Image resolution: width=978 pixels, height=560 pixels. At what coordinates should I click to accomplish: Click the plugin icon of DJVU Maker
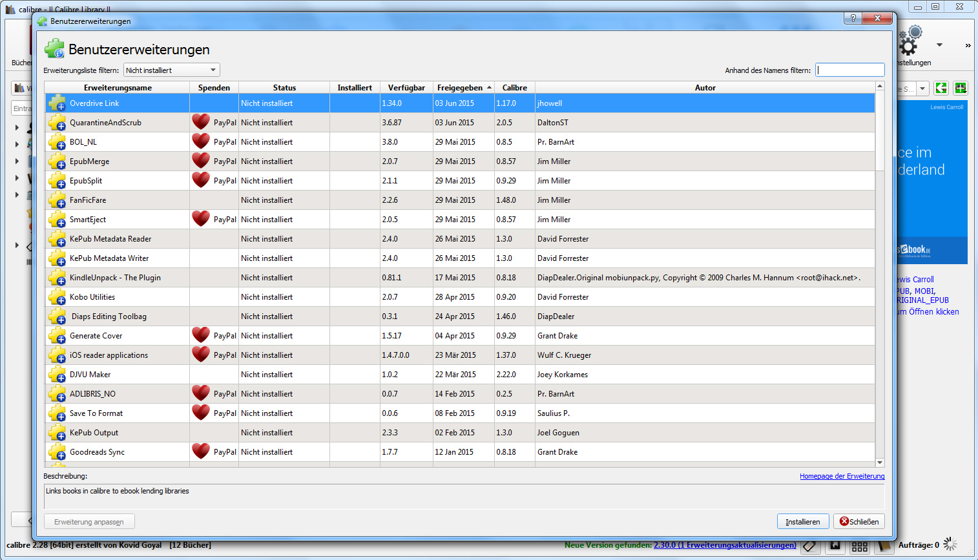tap(57, 375)
